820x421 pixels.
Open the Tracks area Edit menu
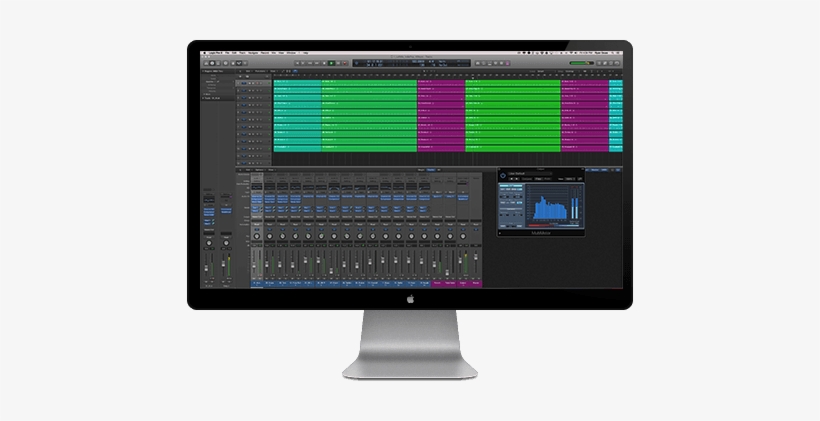click(248, 71)
